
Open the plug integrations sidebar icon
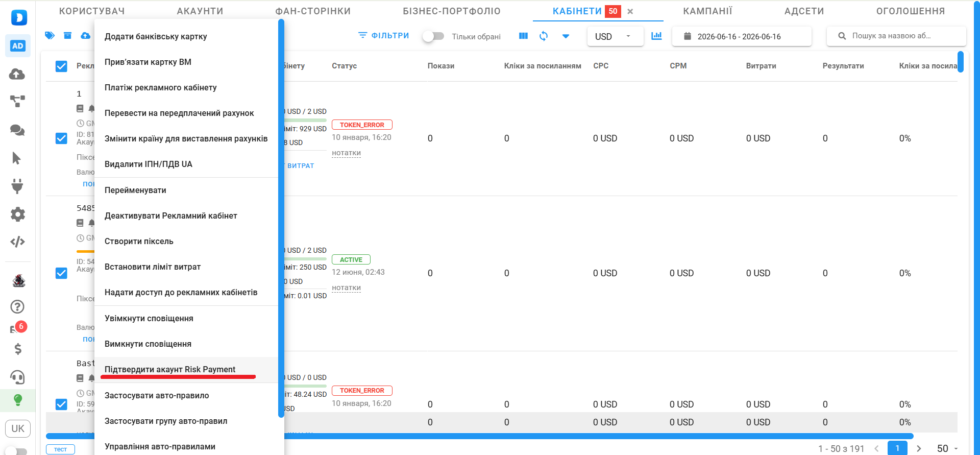click(x=17, y=186)
